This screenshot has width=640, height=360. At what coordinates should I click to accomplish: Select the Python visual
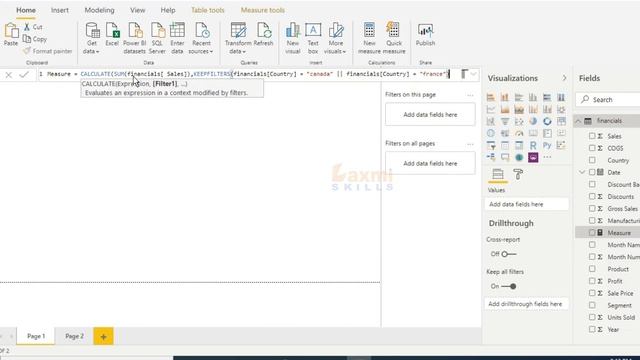coord(547,145)
